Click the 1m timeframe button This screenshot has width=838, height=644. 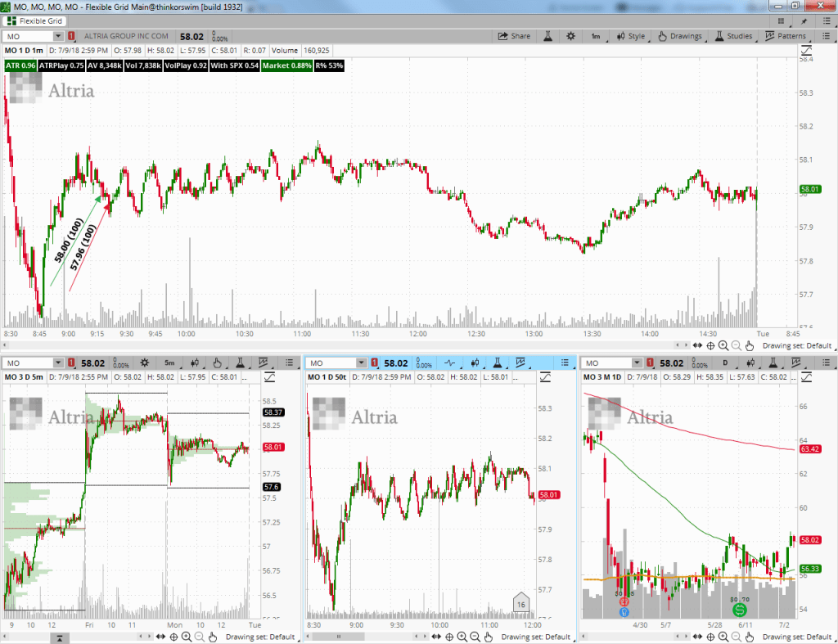596,36
